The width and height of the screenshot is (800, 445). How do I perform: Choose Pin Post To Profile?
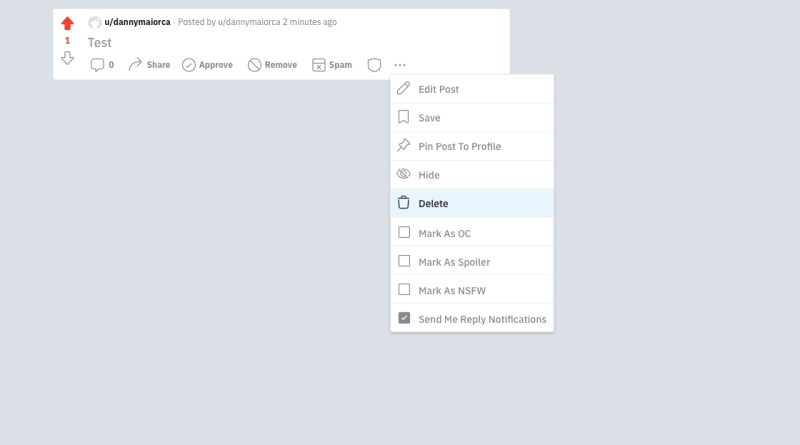point(472,146)
